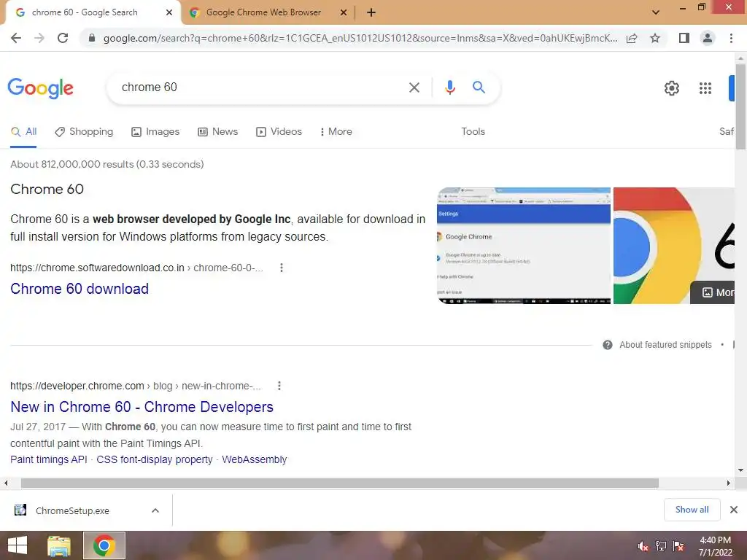Click the Chrome taskbar icon

point(104,545)
